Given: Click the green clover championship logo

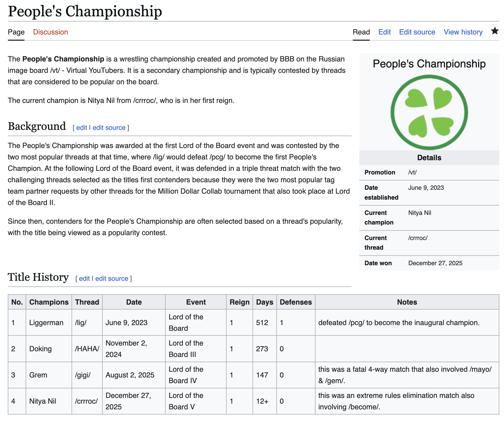Looking at the screenshot, I should tap(429, 112).
